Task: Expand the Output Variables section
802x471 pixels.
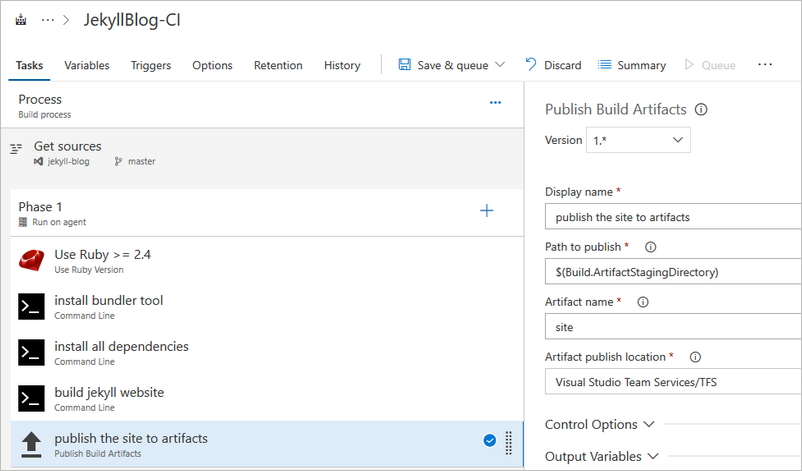Action: (x=602, y=456)
